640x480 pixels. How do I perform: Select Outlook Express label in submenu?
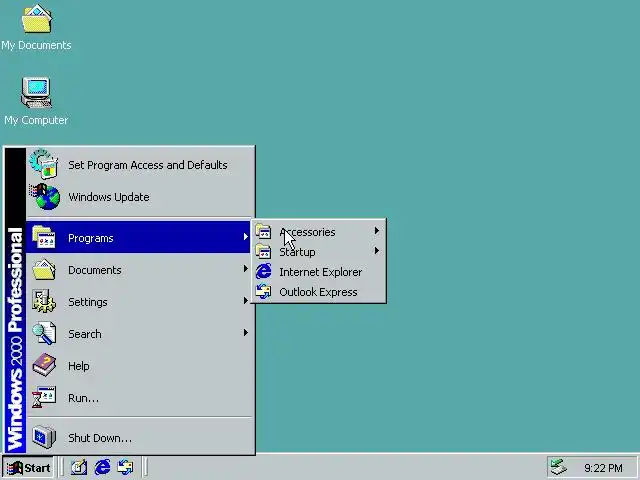pos(318,292)
